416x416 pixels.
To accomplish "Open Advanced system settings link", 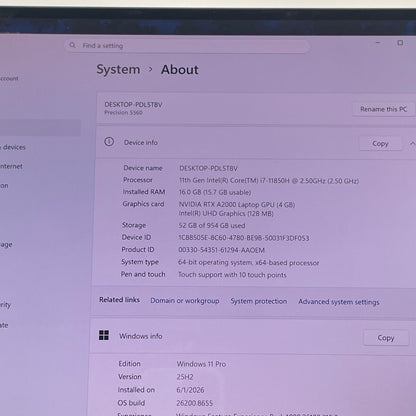I will (339, 302).
